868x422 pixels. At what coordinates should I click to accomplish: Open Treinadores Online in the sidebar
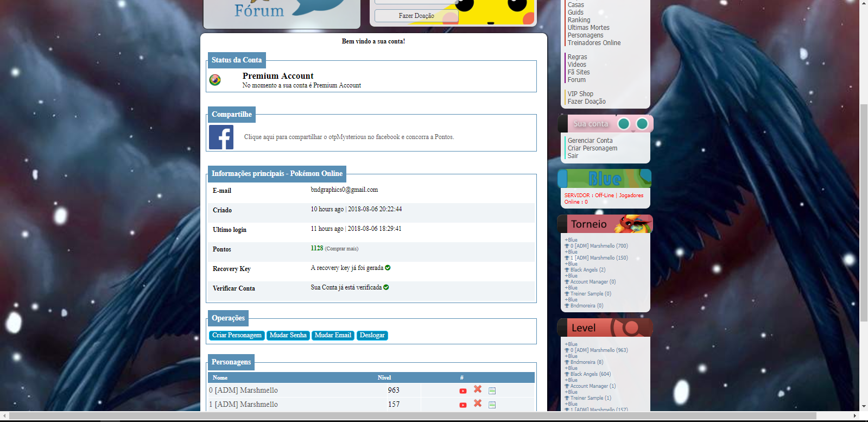click(594, 43)
